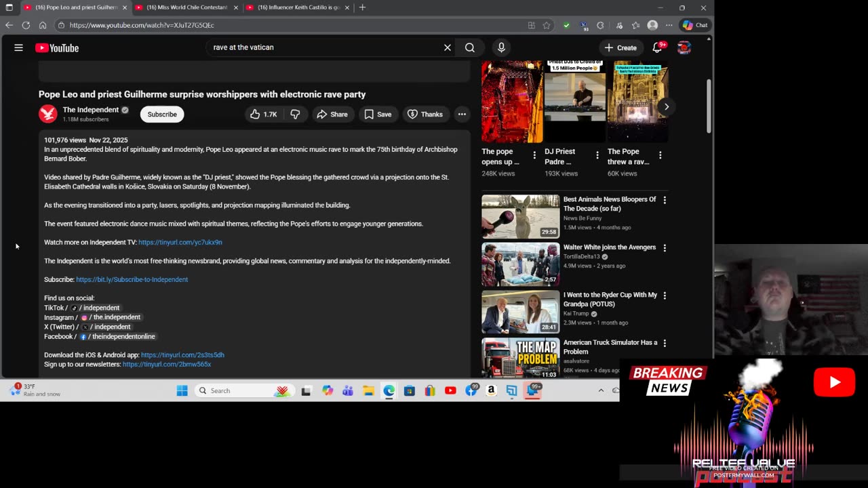Open Edge Copilot Chat button
Viewport: 868px width, 488px height.
click(x=695, y=25)
